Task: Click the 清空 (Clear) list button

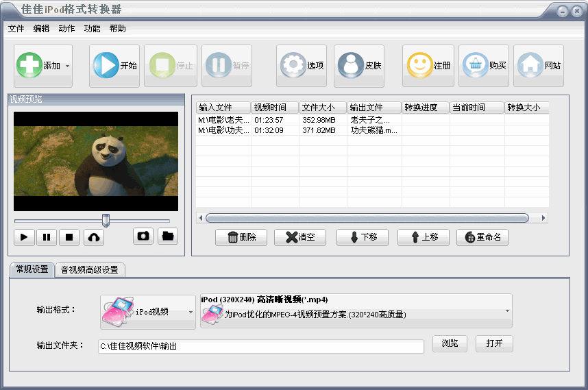Action: tap(300, 237)
